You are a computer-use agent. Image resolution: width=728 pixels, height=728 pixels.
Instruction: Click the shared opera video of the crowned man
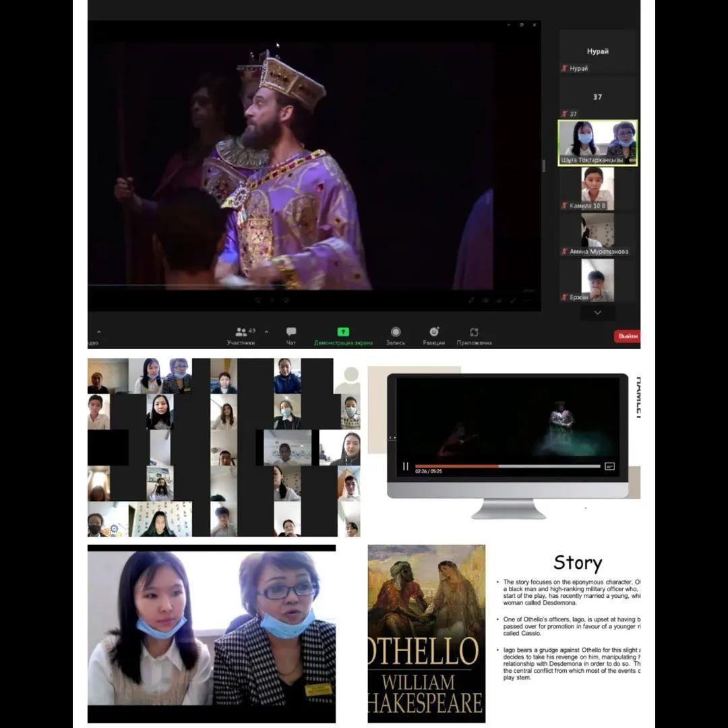click(291, 166)
